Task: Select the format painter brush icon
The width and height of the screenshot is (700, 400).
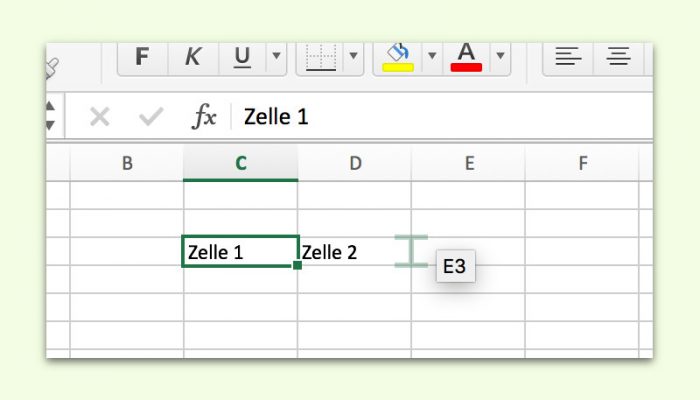Action: point(51,68)
